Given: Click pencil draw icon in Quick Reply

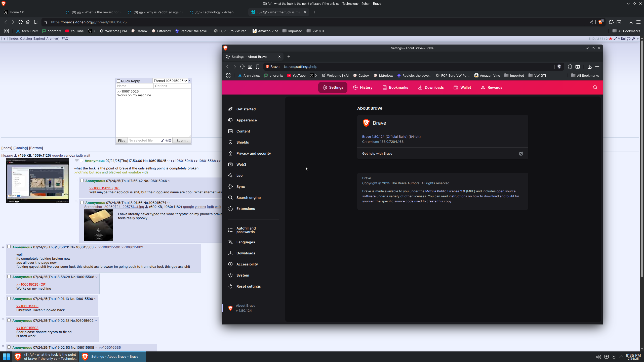Looking at the screenshot, I should (162, 141).
